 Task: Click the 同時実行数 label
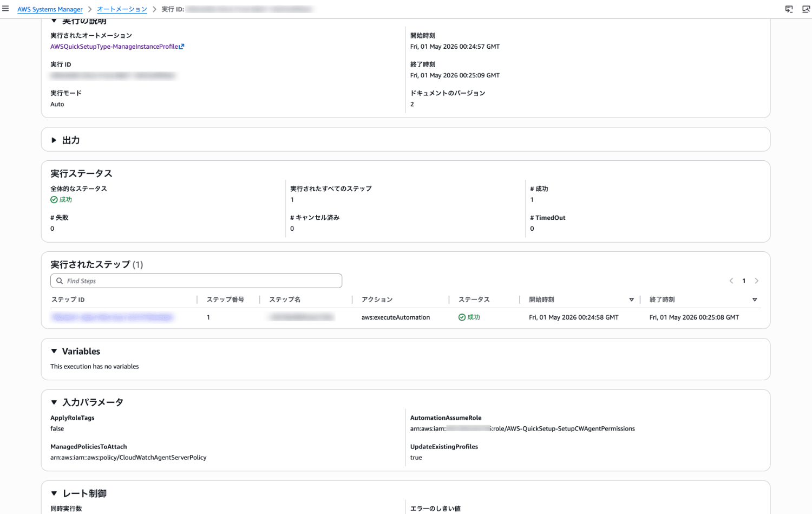66,509
